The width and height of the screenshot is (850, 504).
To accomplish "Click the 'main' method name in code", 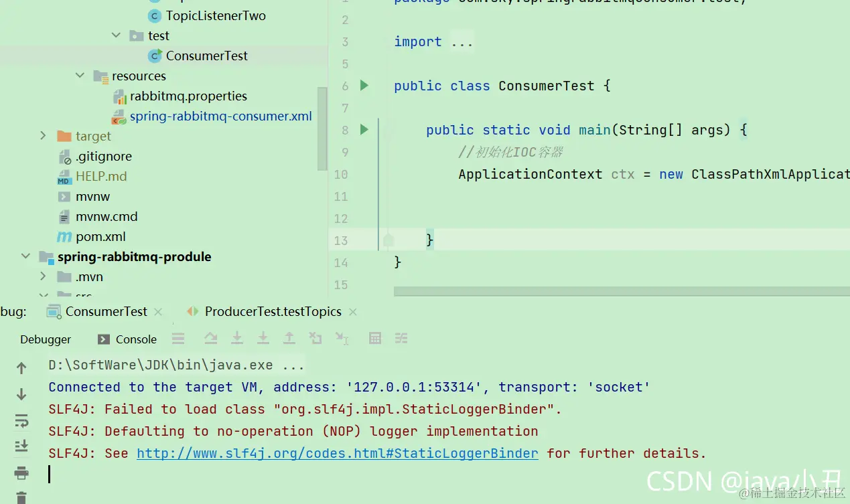I will tap(594, 130).
